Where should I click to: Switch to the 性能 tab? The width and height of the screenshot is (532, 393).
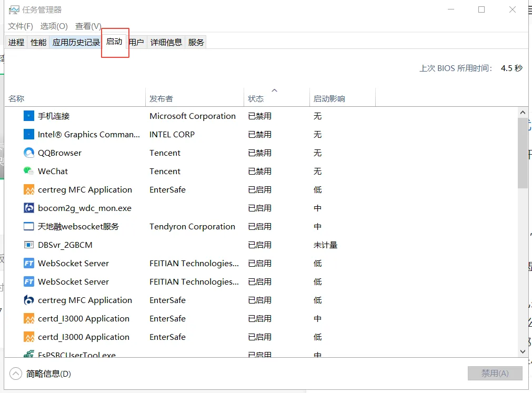click(38, 43)
